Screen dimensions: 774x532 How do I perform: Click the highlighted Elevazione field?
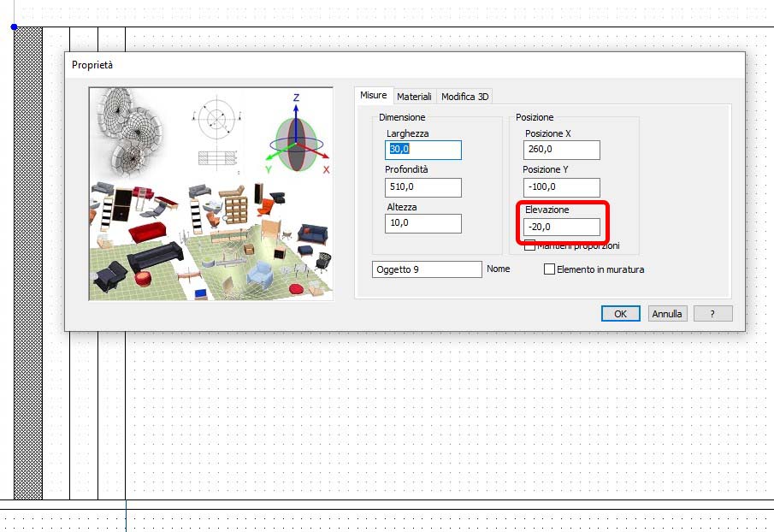pyautogui.click(x=562, y=227)
